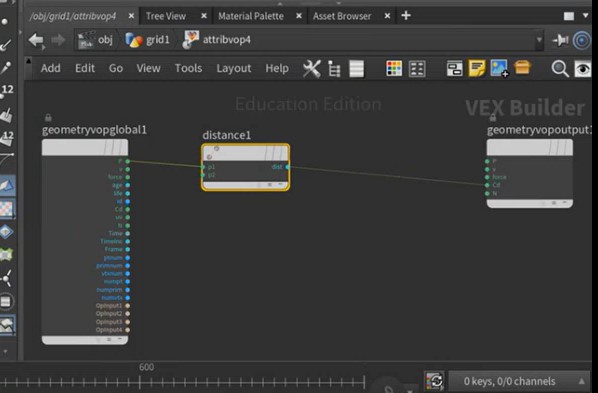Create a network box with toolbar icon
Image resolution: width=598 pixels, height=393 pixels.
(x=454, y=69)
